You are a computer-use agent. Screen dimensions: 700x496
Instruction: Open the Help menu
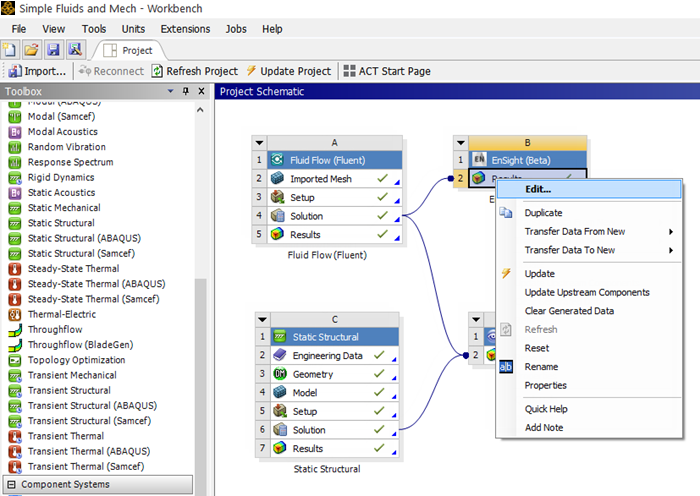coord(272,29)
